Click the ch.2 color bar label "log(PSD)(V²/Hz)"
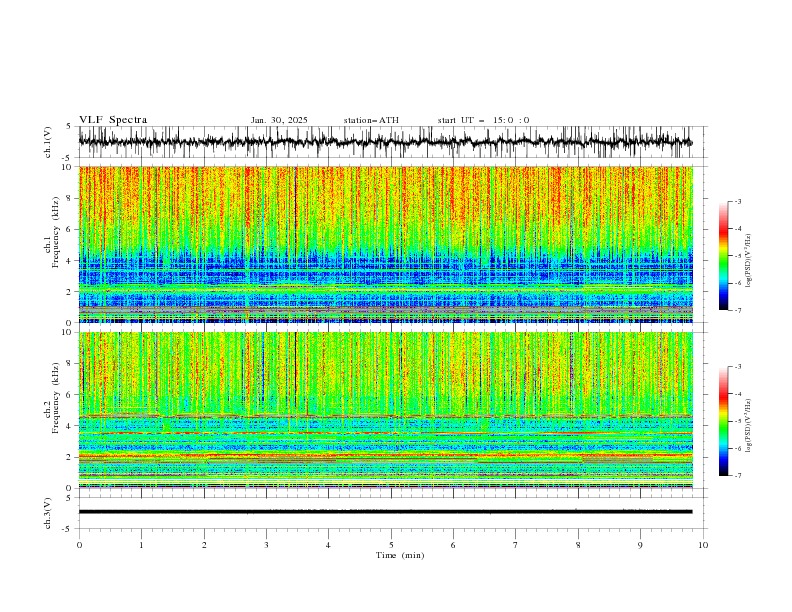The height and width of the screenshot is (612, 792). point(749,425)
